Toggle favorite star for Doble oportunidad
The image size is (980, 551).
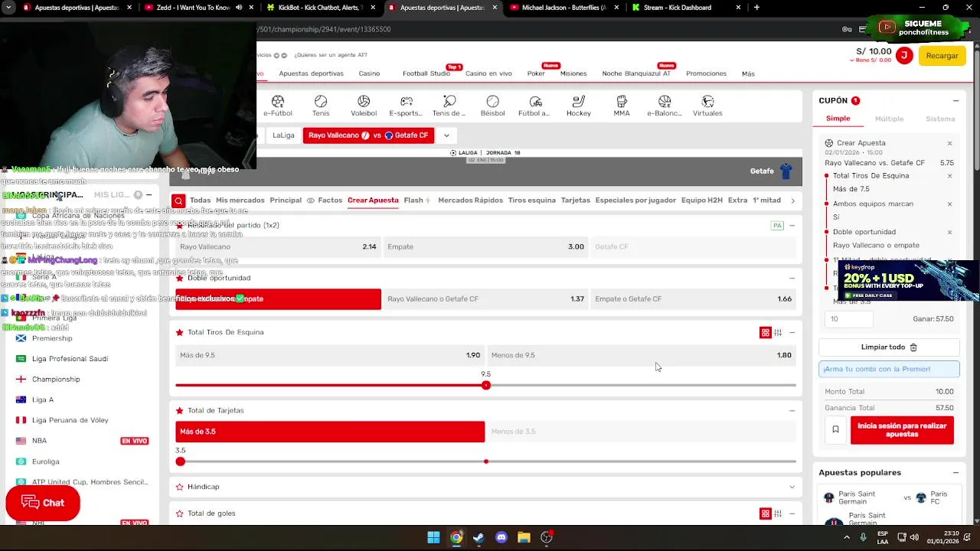point(180,278)
